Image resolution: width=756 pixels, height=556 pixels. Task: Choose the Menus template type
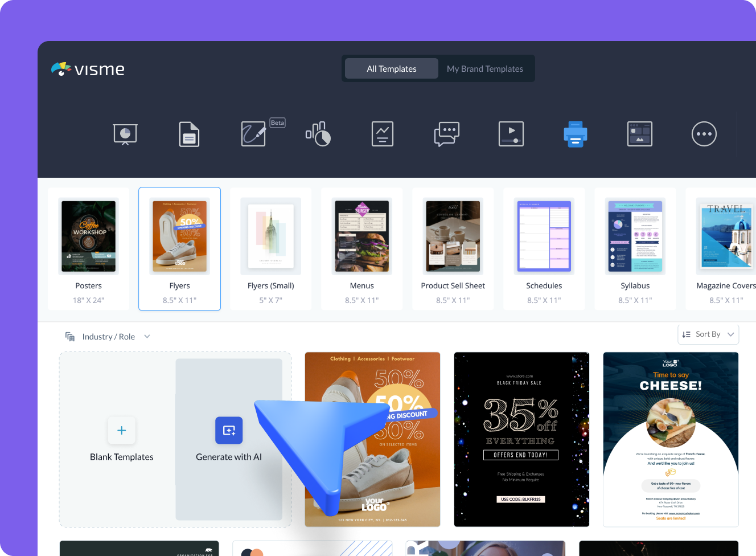pos(362,249)
